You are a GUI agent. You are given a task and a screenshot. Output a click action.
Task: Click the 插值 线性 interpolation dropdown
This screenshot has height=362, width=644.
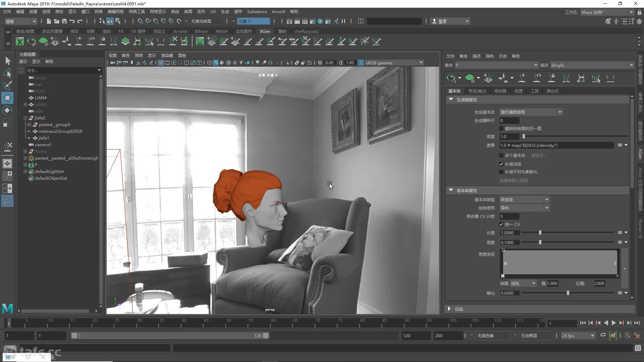[524, 284]
